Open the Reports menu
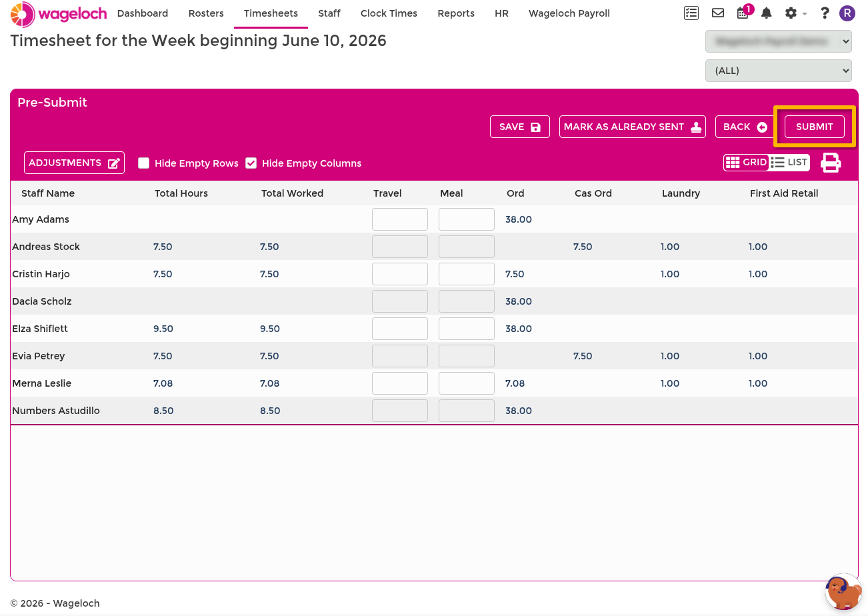This screenshot has height=616, width=868. click(456, 13)
